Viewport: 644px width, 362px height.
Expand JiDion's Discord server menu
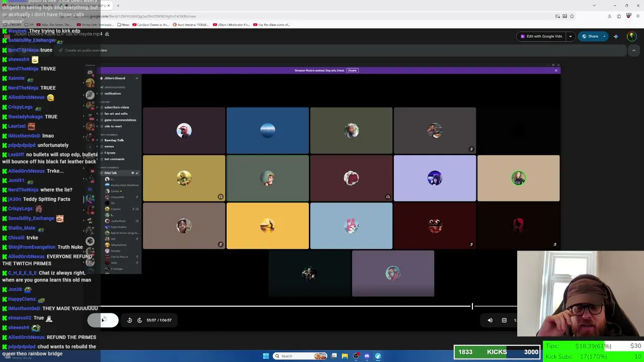(x=136, y=78)
